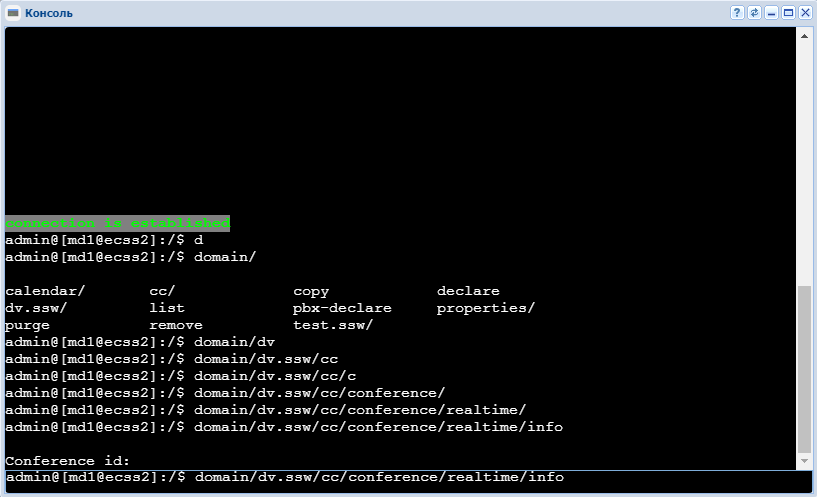Click 'purge' in the command listing

click(27, 325)
